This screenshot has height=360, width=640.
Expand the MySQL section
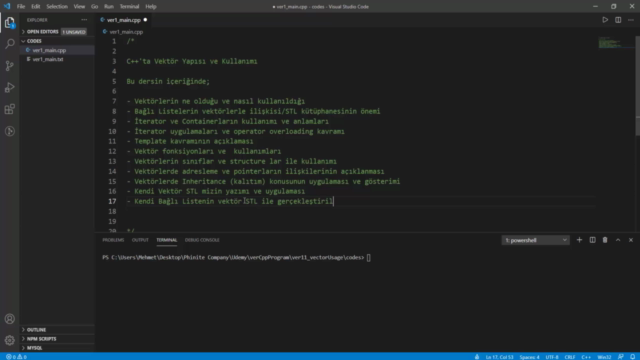tap(34, 348)
